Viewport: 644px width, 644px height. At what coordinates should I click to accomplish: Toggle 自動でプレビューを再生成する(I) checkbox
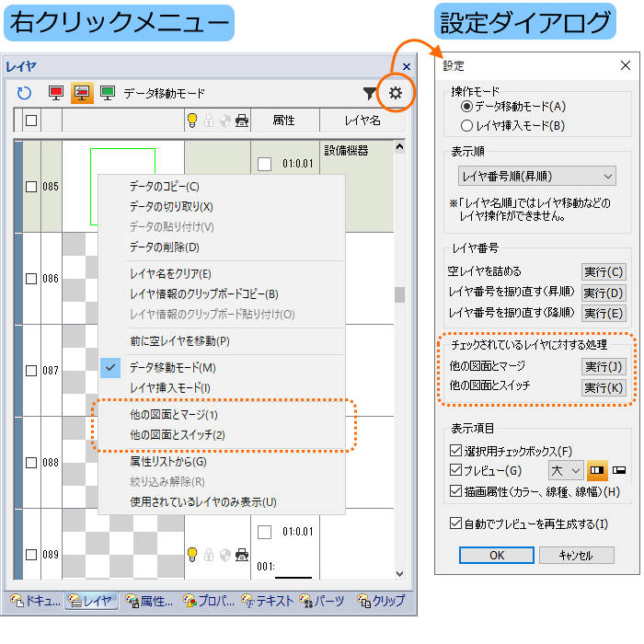(455, 523)
